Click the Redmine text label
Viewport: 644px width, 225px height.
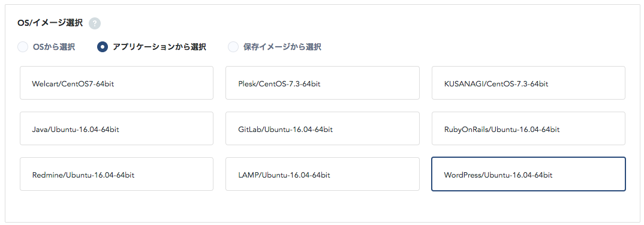[x=47, y=175]
